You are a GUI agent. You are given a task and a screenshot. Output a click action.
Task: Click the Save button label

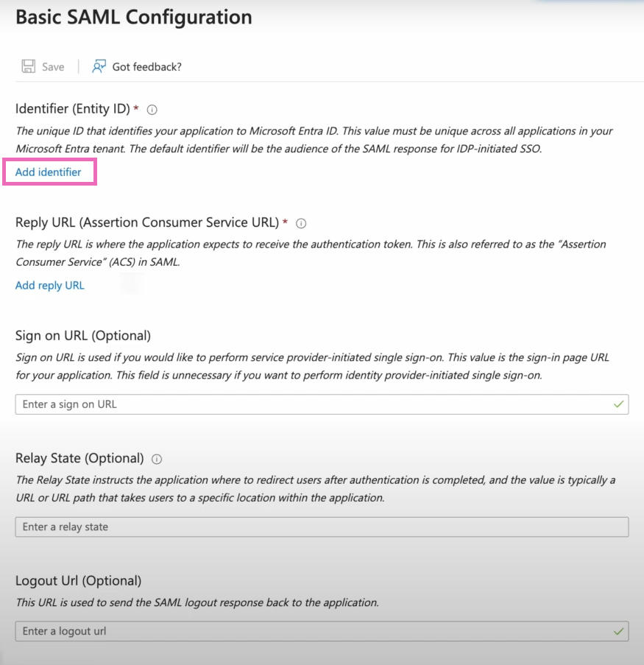click(x=53, y=67)
